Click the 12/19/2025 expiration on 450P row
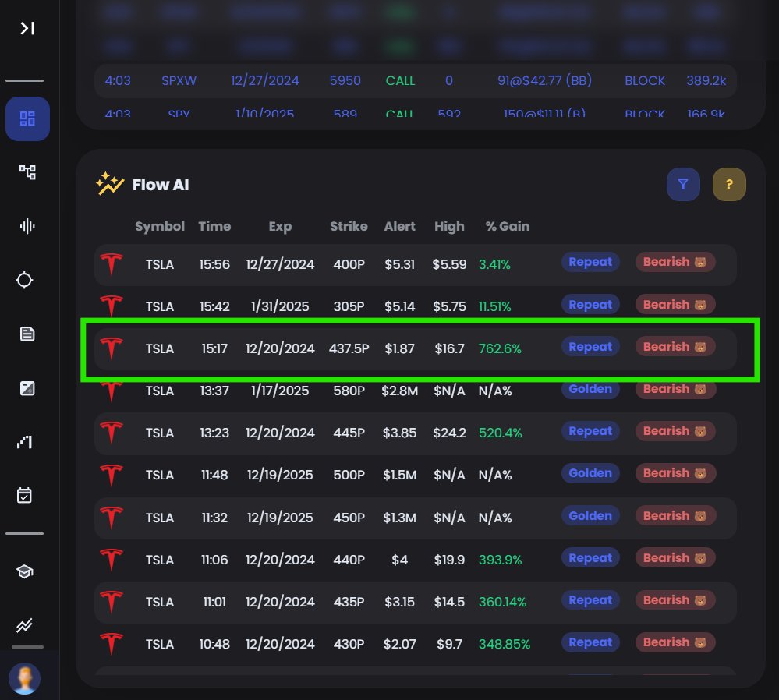Viewport: 779px width, 700px height. (x=280, y=518)
